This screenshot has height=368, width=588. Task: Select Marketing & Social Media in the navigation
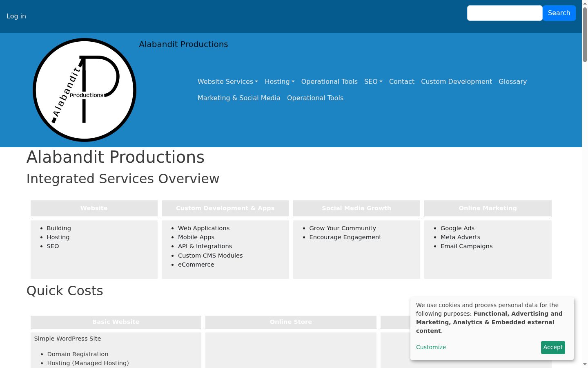[x=239, y=98]
